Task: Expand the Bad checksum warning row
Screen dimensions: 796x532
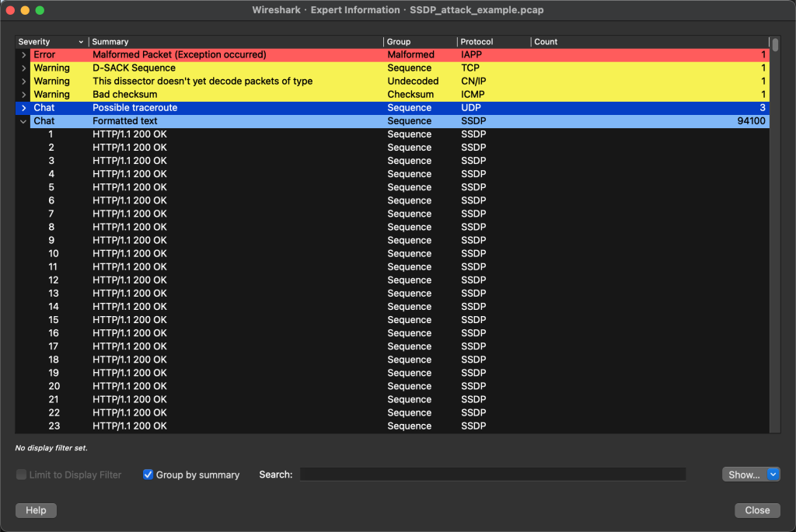Action: 23,94
